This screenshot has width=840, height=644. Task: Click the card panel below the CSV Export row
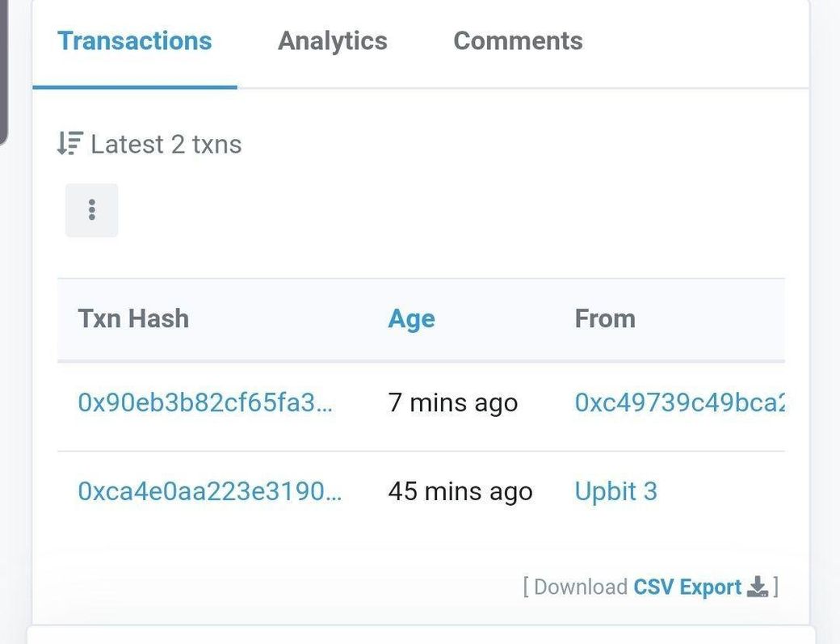(x=420, y=635)
